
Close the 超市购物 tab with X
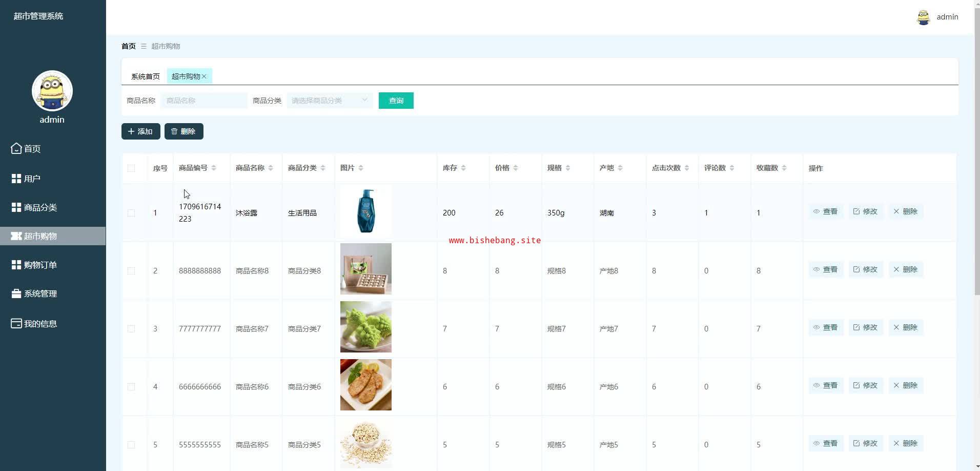pyautogui.click(x=204, y=76)
